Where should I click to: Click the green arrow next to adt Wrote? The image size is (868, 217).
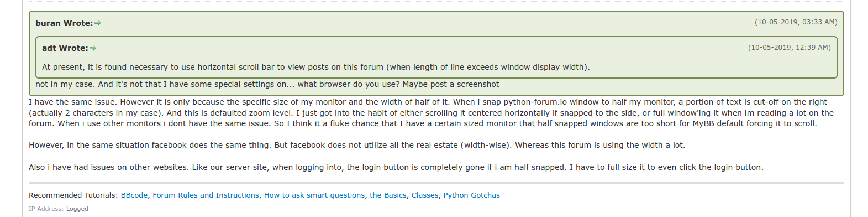(93, 48)
